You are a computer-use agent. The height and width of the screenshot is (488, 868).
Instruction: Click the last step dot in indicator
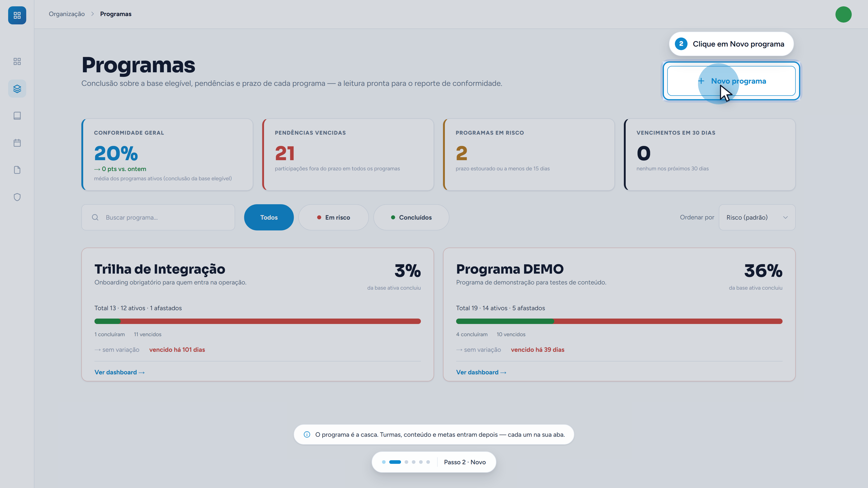pos(428,462)
